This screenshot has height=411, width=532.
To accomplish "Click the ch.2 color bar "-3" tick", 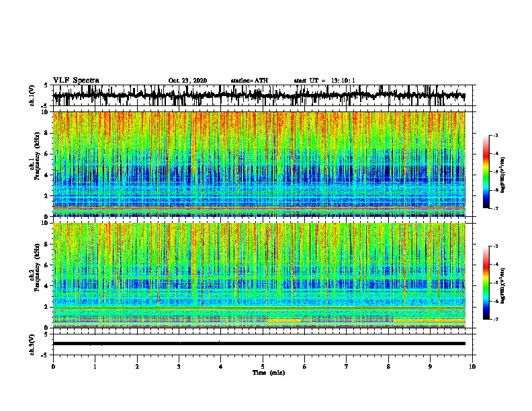I will [495, 246].
